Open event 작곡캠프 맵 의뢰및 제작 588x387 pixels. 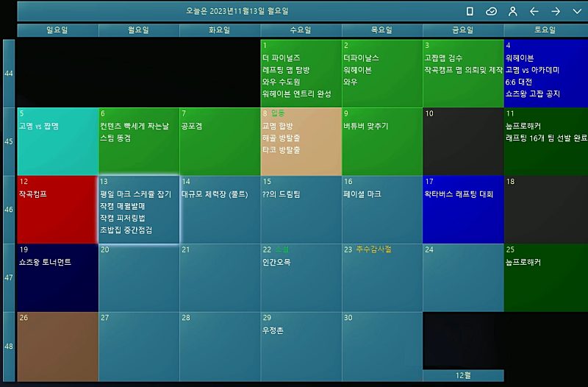(x=464, y=70)
